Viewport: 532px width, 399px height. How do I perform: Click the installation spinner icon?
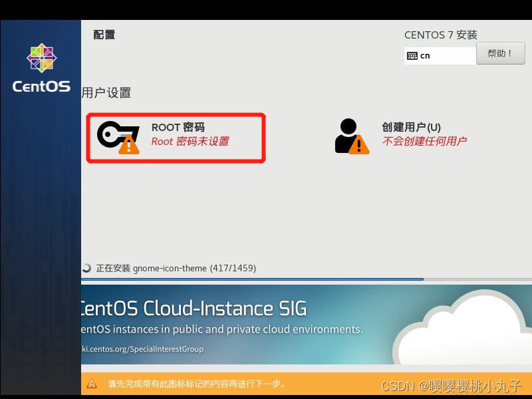pyautogui.click(x=86, y=268)
